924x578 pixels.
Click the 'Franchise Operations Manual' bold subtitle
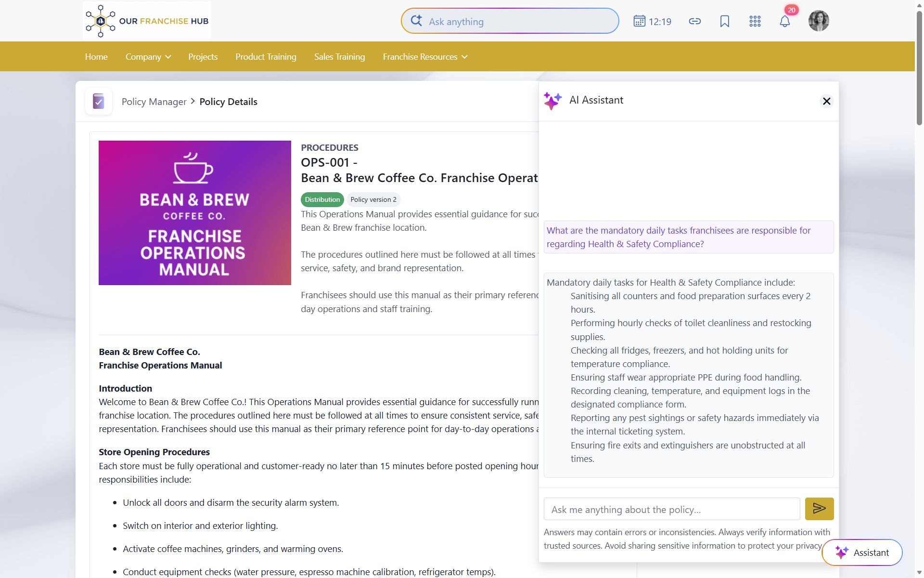click(160, 365)
